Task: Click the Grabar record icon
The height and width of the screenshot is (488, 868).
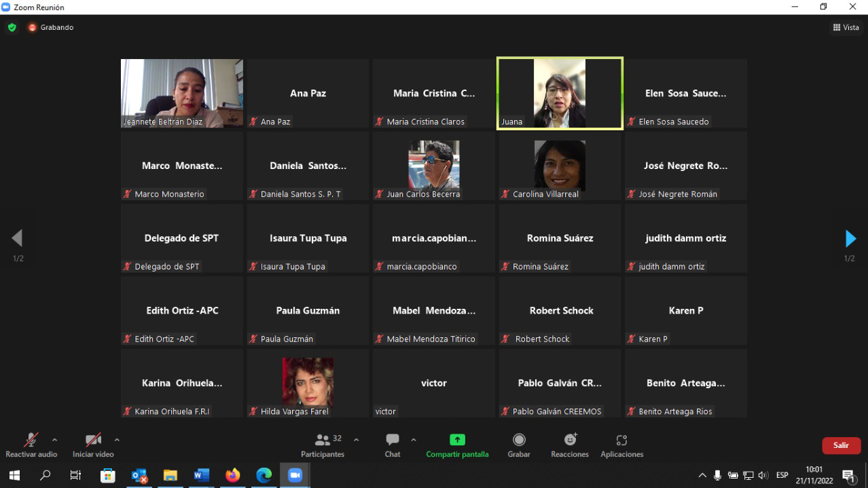Action: tap(519, 440)
